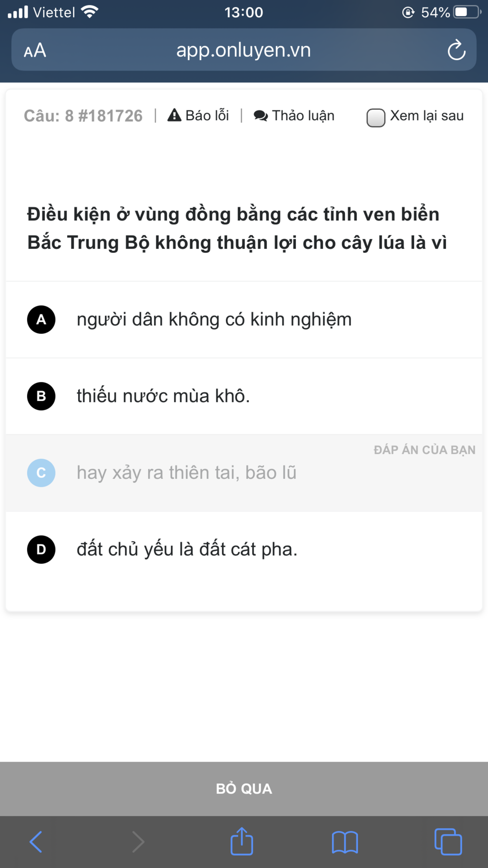488x868 pixels.
Task: Select answer A circle option
Action: click(x=41, y=320)
